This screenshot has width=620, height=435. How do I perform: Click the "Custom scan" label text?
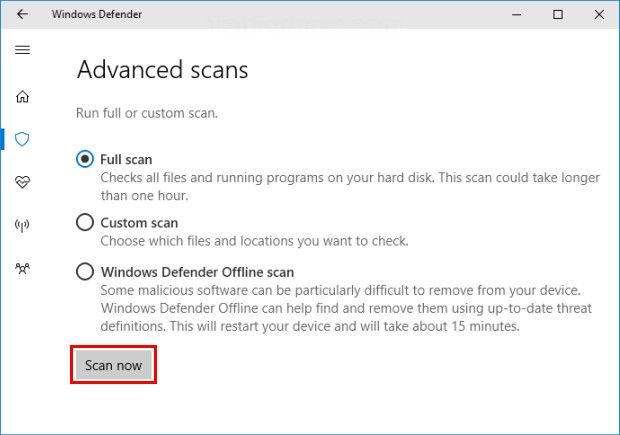pos(139,223)
